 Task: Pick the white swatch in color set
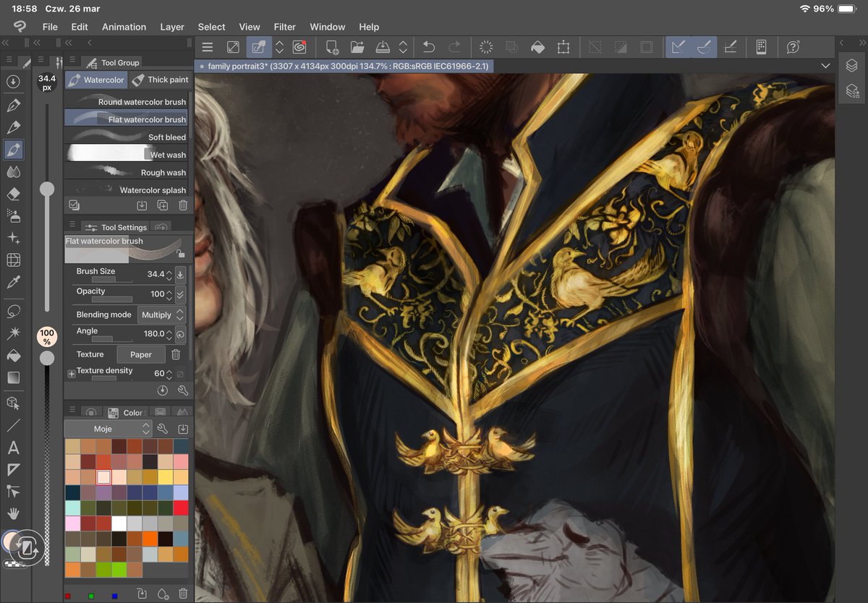pos(119,523)
